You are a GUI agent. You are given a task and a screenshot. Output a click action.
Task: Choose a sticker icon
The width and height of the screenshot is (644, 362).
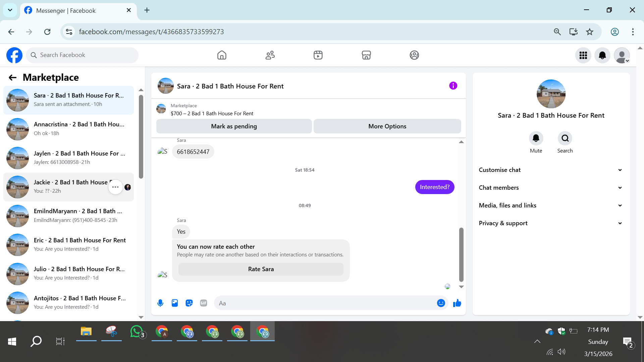point(189,303)
